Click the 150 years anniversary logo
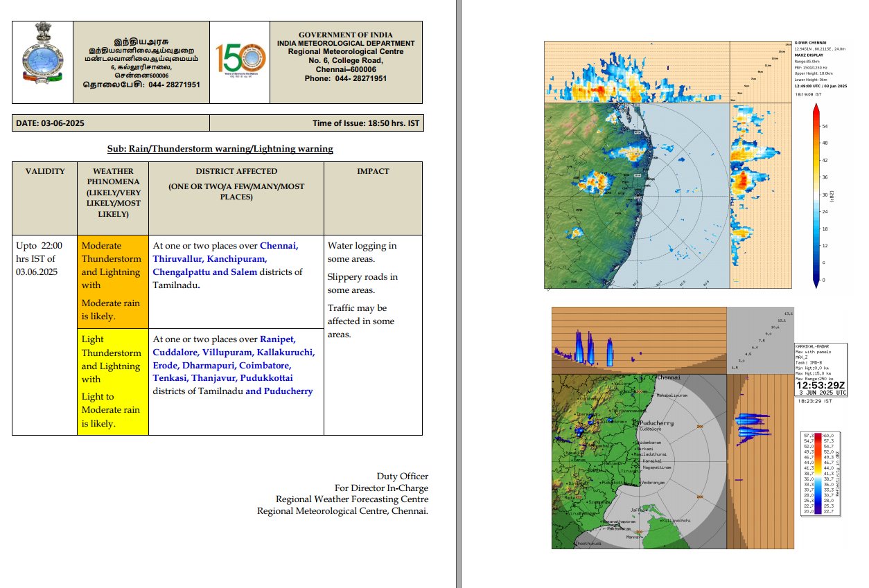869x588 pixels. (x=239, y=61)
